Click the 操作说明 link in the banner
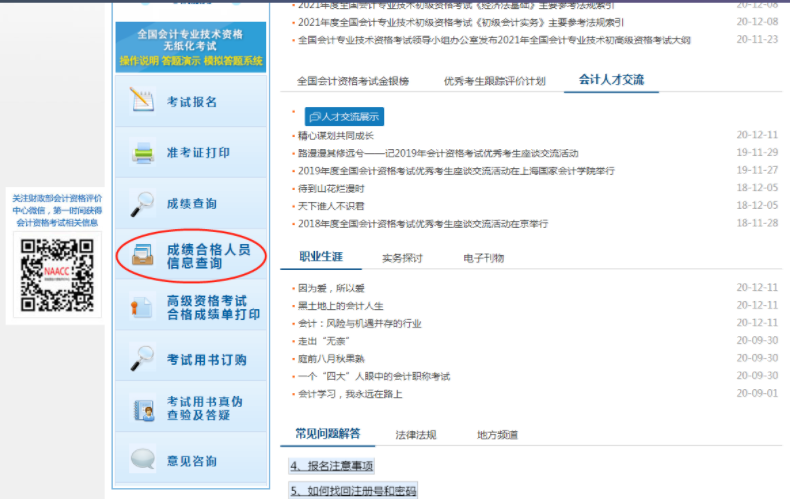Viewport: 790px width, 499px height. (137, 61)
